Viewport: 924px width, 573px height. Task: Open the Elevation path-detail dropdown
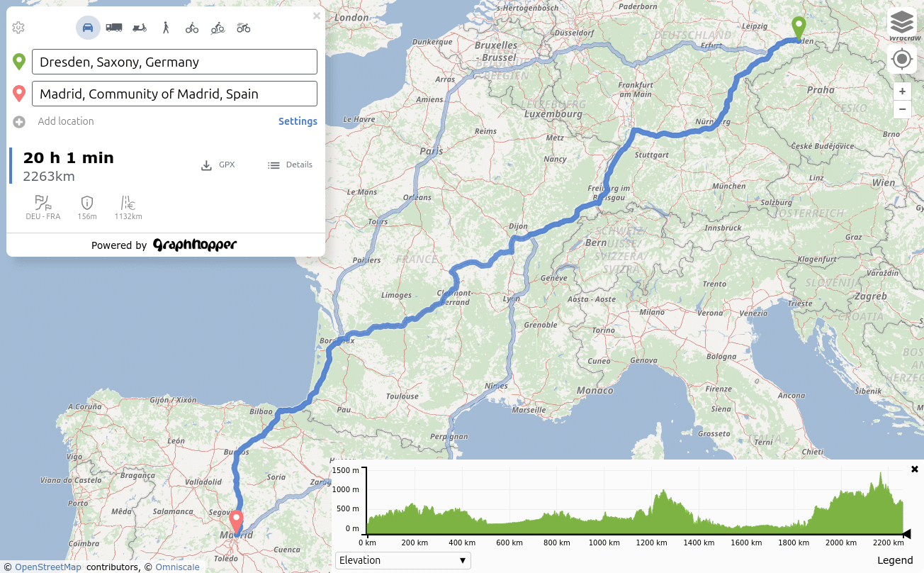[x=402, y=560]
